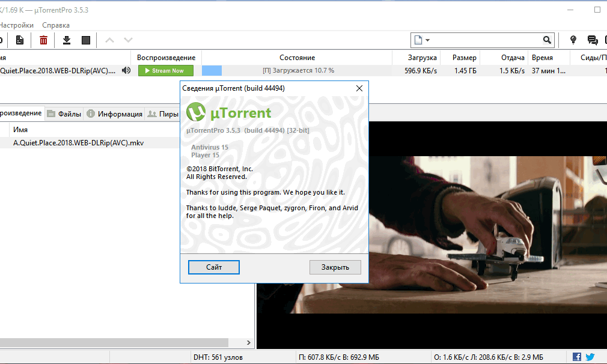The width and height of the screenshot is (607, 364).
Task: Click upload stats О: 1.6 КБ/с in status bar
Action: (x=489, y=357)
